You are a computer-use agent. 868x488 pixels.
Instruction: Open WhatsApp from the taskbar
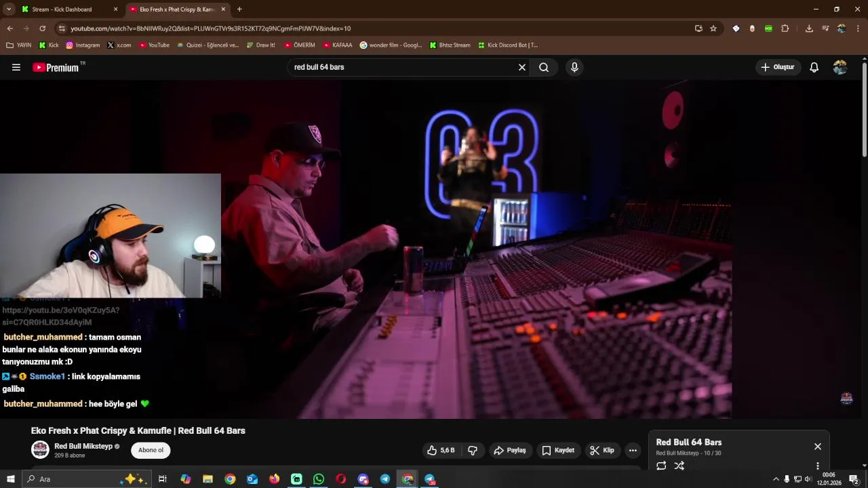[x=319, y=479]
